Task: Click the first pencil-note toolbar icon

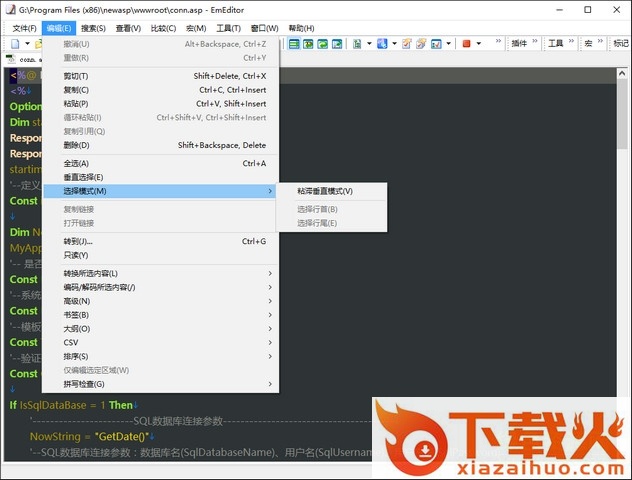Action: coord(407,44)
